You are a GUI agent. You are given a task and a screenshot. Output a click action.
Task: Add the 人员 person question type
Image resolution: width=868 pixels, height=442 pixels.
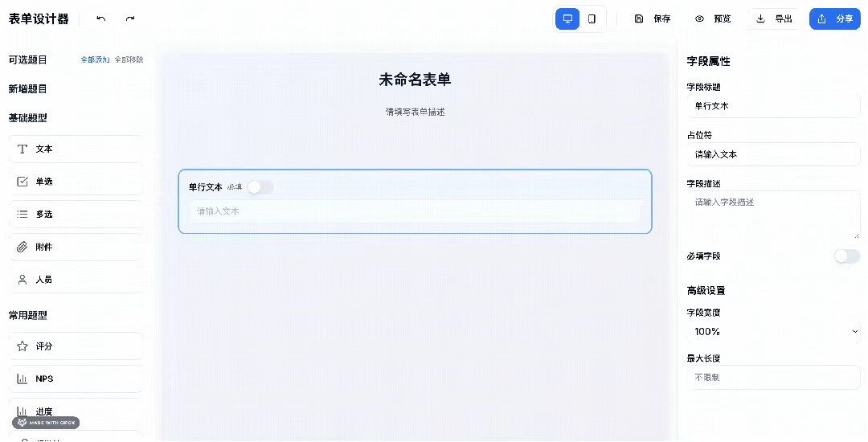coord(76,280)
